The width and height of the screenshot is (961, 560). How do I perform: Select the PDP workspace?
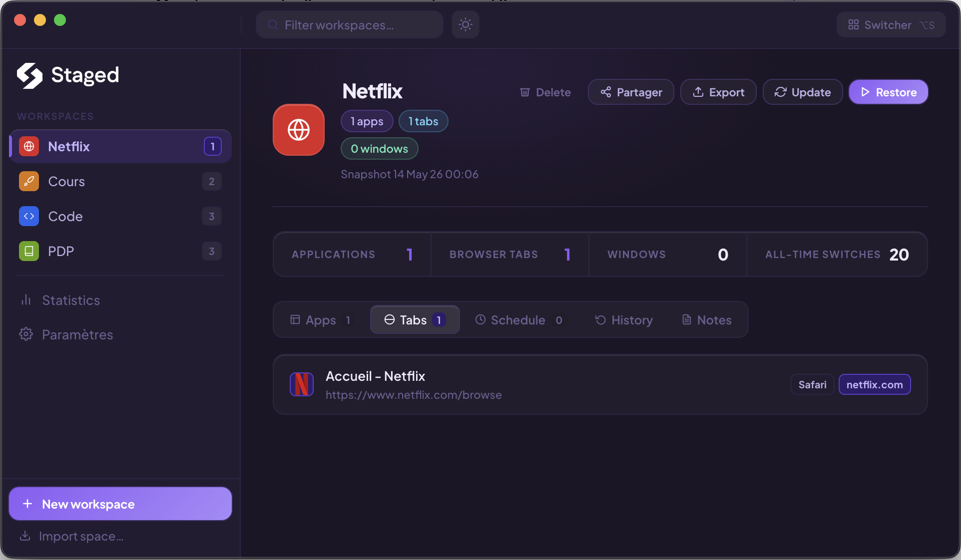[120, 251]
